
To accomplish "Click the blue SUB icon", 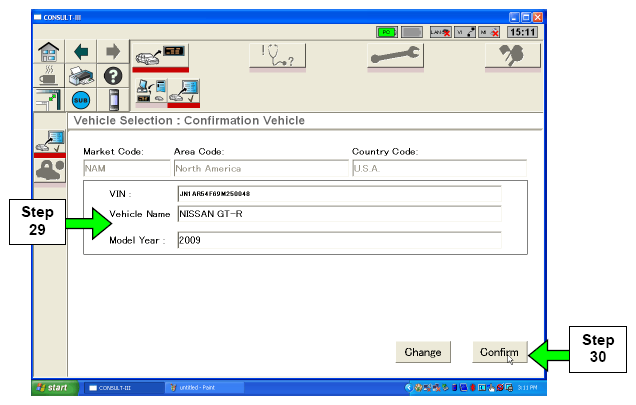I will tap(80, 100).
